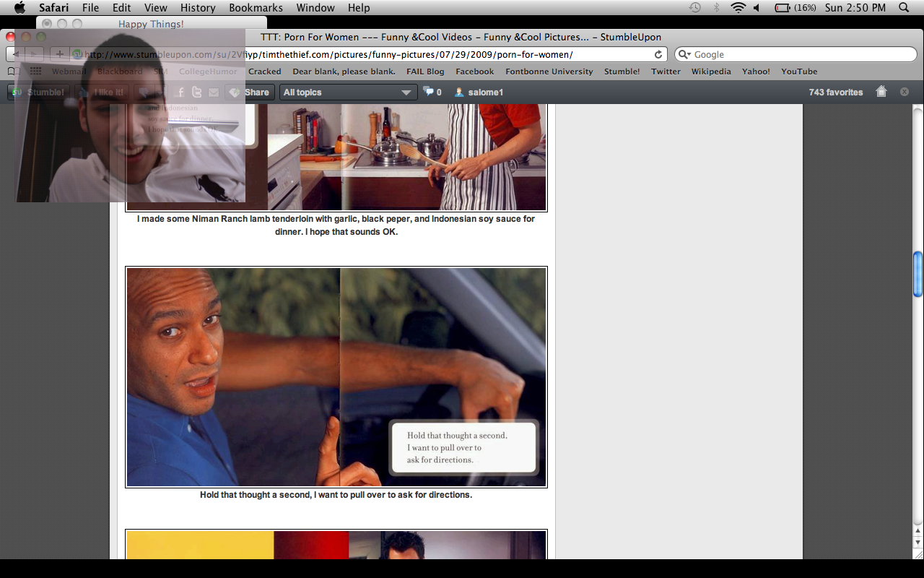
Task: Close the StumbleUpon toolbar
Action: tap(905, 92)
